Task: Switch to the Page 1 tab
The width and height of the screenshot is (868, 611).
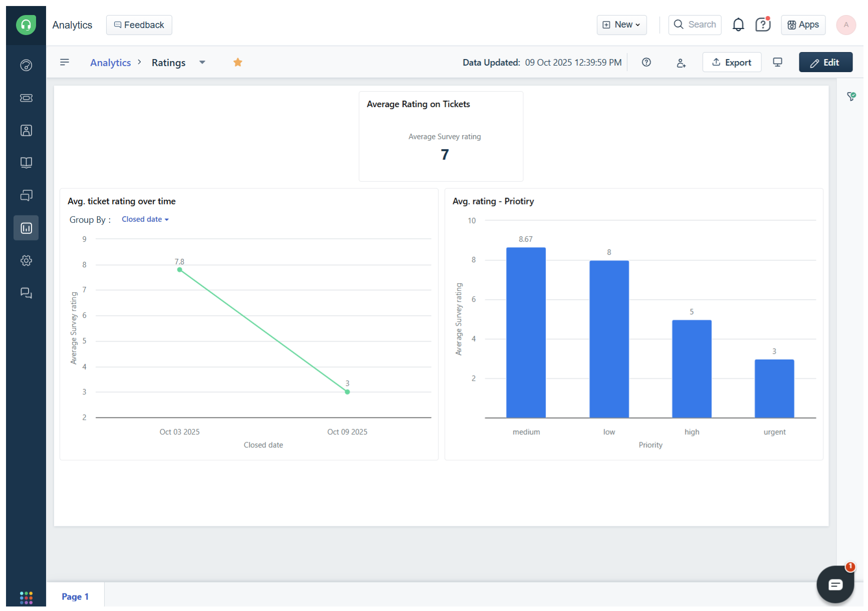Action: [75, 596]
